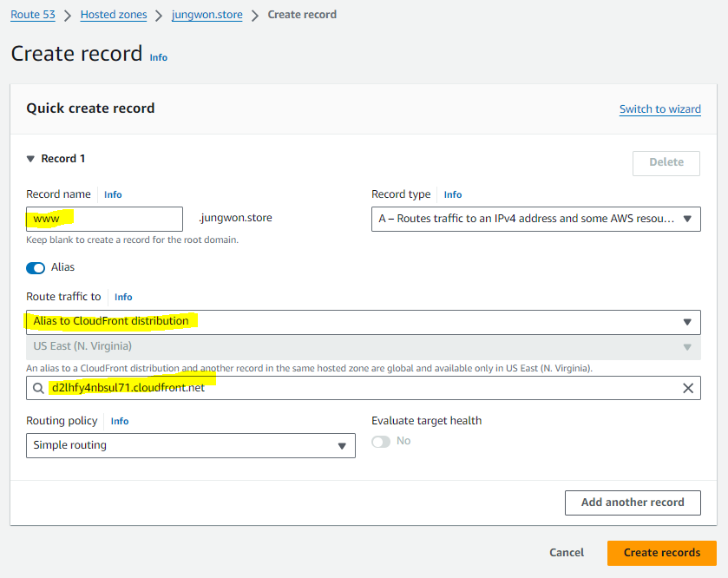Image resolution: width=728 pixels, height=578 pixels.
Task: Click the Create record breadcrumb text
Action: [x=302, y=15]
